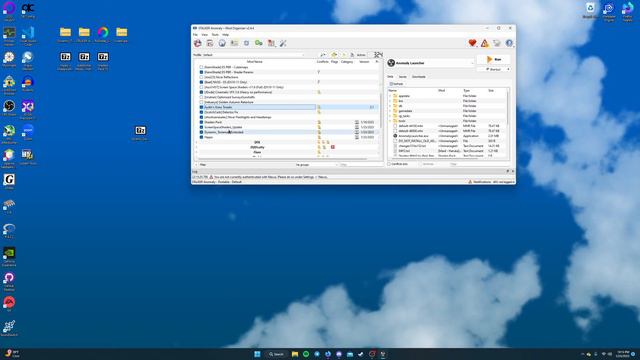Sort by the Conflicts column header
The width and height of the screenshot is (640, 360).
pyautogui.click(x=322, y=62)
